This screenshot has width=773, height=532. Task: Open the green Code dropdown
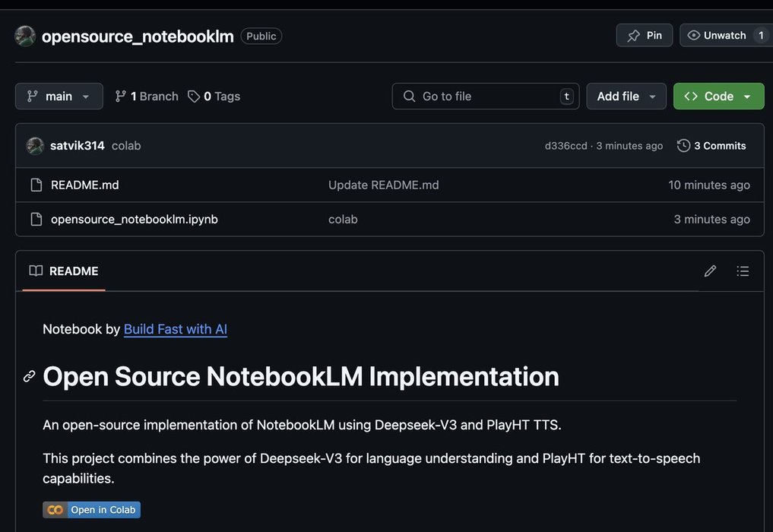click(x=718, y=97)
